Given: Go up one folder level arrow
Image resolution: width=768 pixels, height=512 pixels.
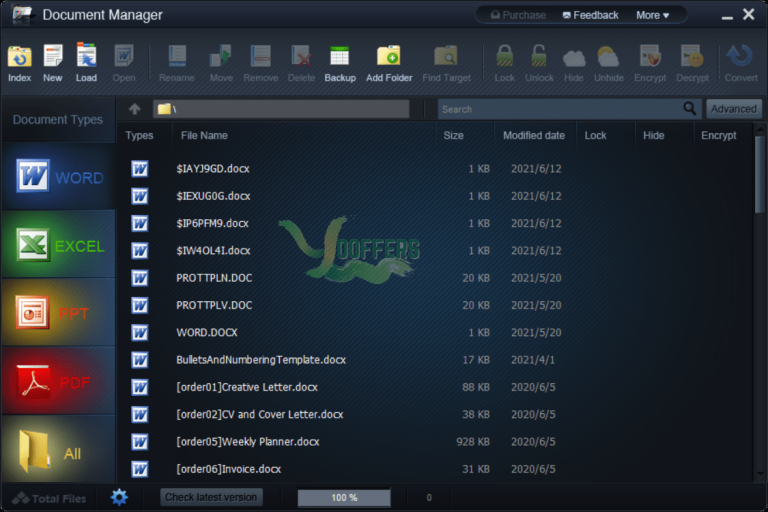Looking at the screenshot, I should [x=135, y=109].
